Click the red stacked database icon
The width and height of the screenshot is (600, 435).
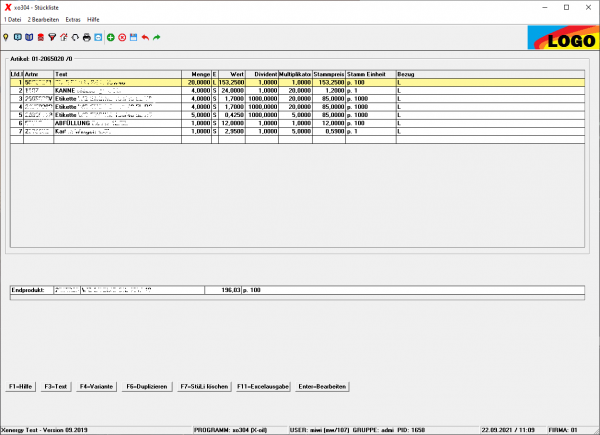41,37
